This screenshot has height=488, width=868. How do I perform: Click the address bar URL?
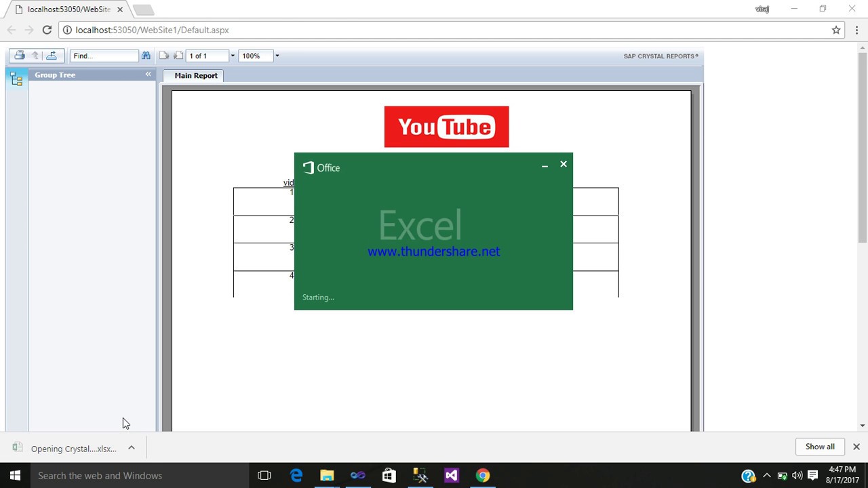153,30
